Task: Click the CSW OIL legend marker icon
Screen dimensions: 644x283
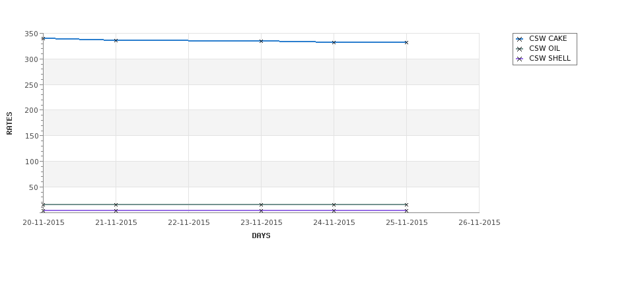Action: 520,49
